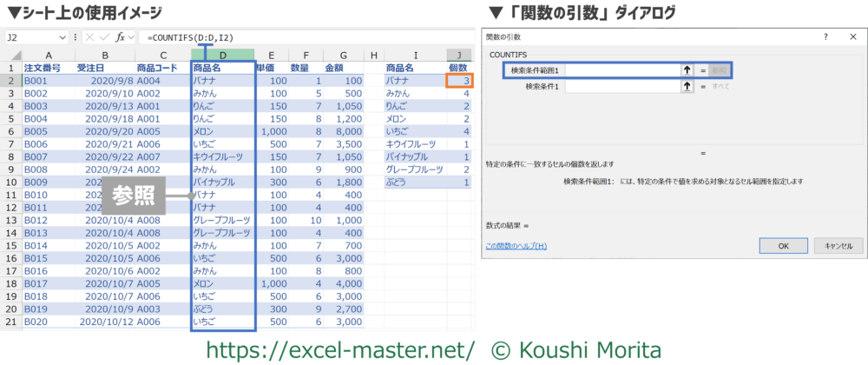Select column J header
Image resolution: width=868 pixels, height=365 pixels.
point(459,55)
